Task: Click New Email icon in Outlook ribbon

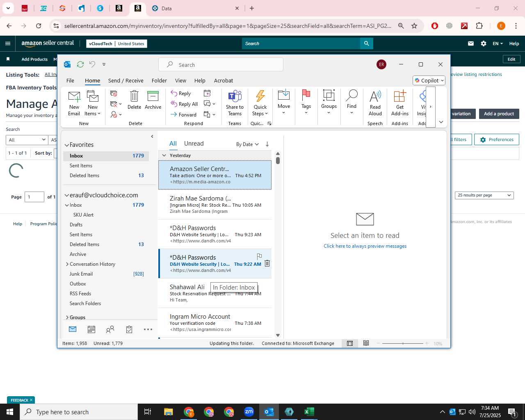Action: coord(74,103)
